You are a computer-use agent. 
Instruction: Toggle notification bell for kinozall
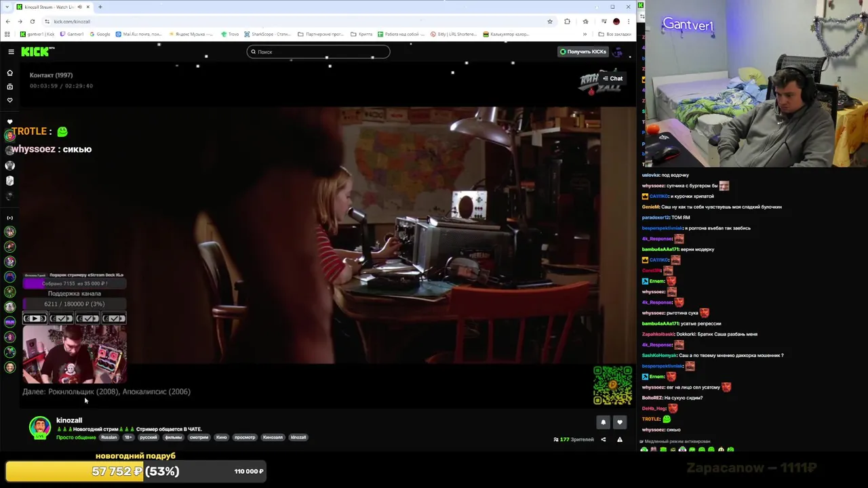(603, 422)
